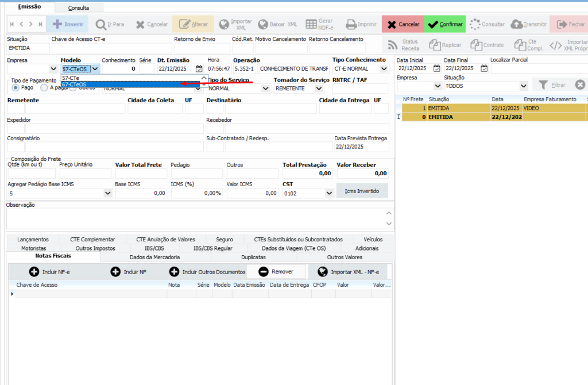Click the Imprimir printer icon

pos(351,24)
